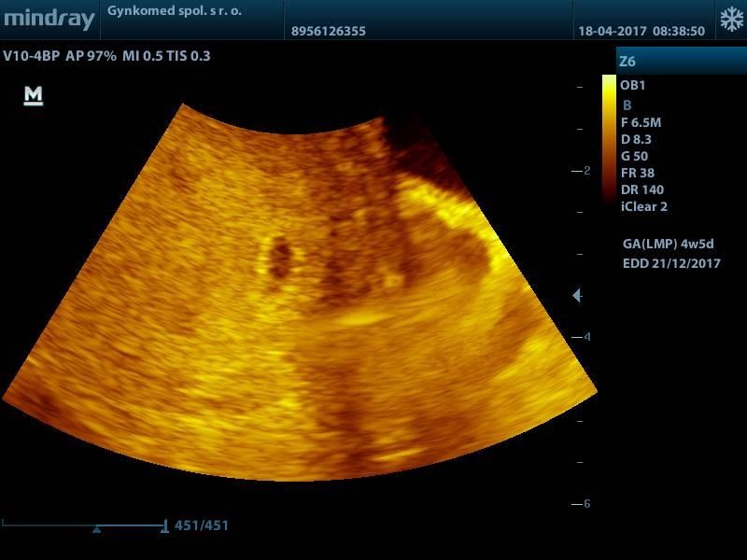The width and height of the screenshot is (747, 560).
Task: Click the M orientation marker
Action: pyautogui.click(x=34, y=95)
